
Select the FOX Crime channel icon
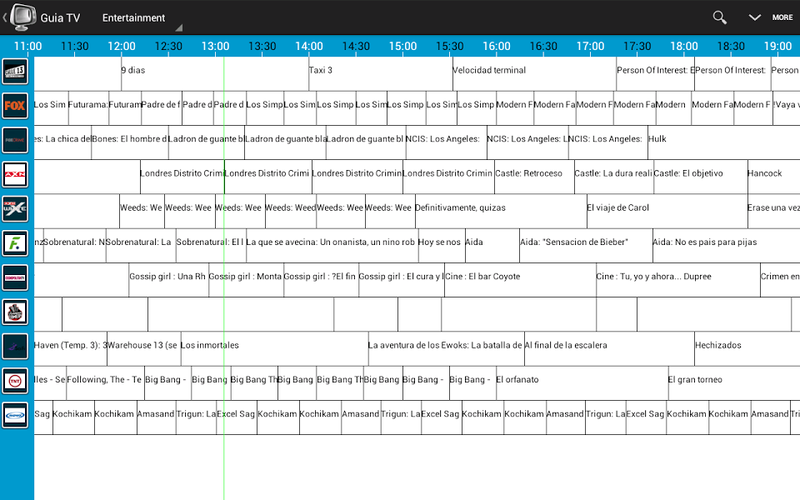15,140
